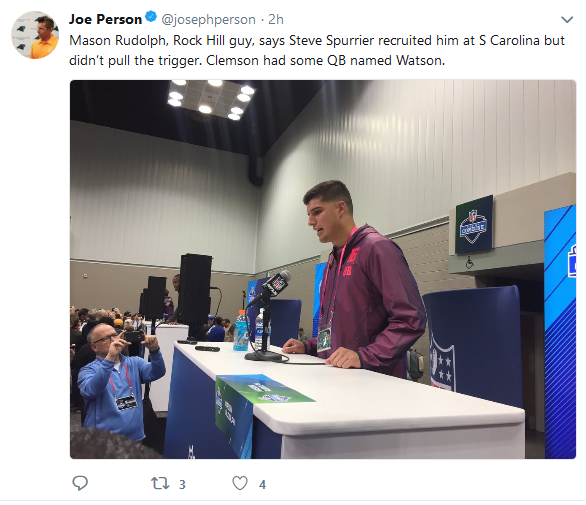Open the Joe Person display name
Screen dimensions: 586x505
(x=105, y=19)
